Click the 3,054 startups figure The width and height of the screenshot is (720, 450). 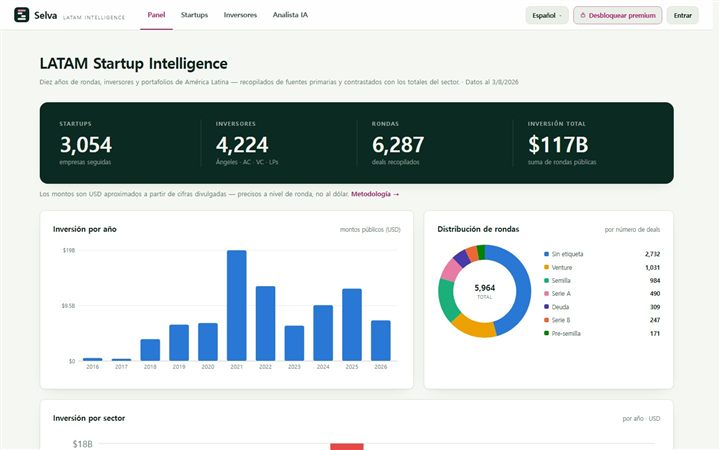tap(86, 145)
